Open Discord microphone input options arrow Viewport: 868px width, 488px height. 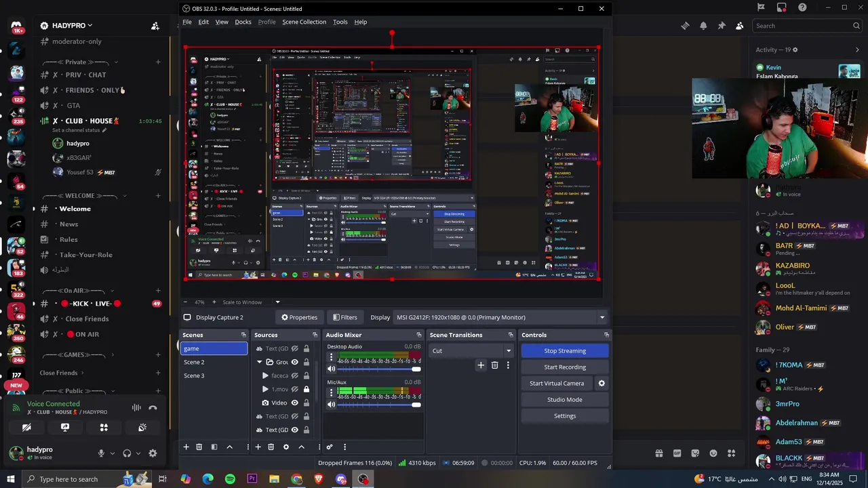113,453
